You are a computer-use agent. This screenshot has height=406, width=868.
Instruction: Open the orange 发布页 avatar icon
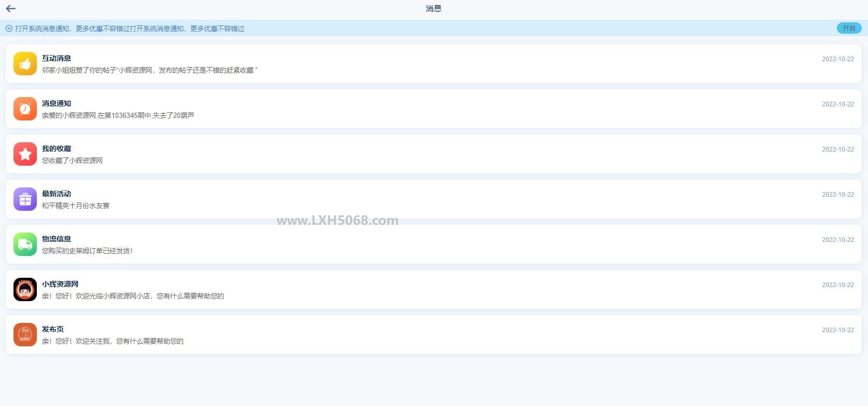click(x=25, y=334)
